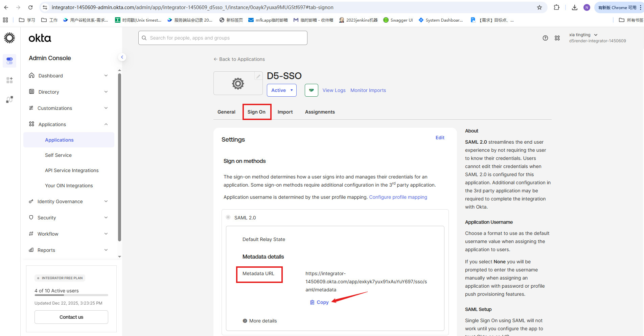This screenshot has height=336, width=644.
Task: Open the Active status dropdown
Action: 281,90
